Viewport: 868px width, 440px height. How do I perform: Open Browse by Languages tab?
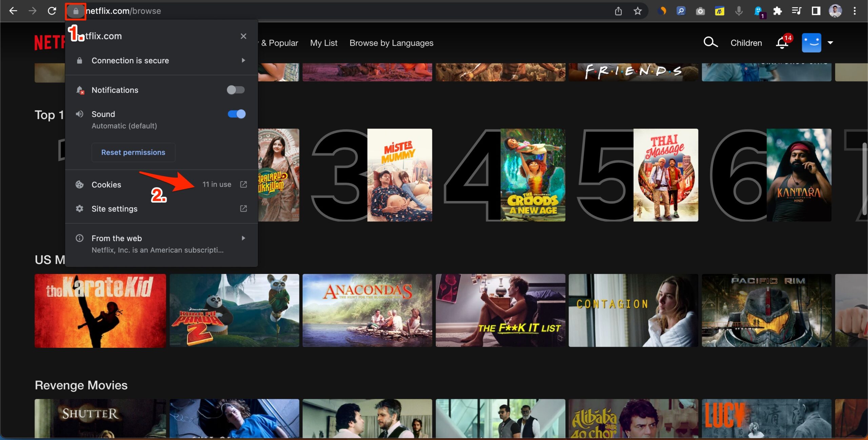point(391,43)
